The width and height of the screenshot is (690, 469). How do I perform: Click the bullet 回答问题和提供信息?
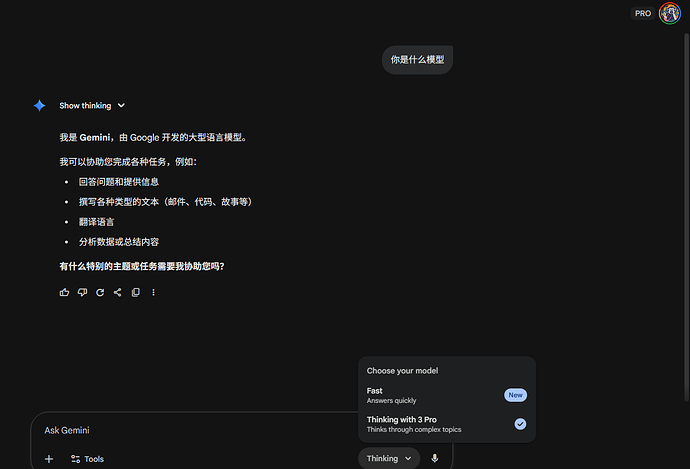119,182
